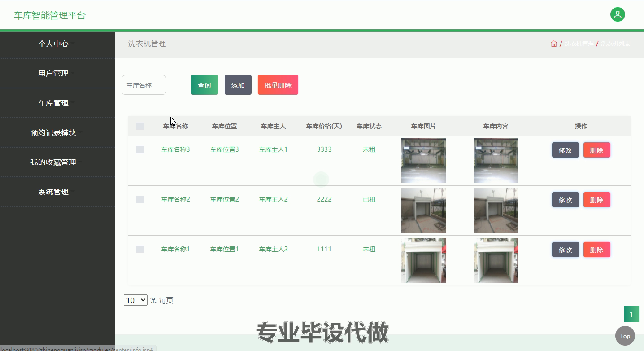Viewport: 644px width, 351px height.
Task: Click the 车库位置 column header
Action: pos(225,126)
